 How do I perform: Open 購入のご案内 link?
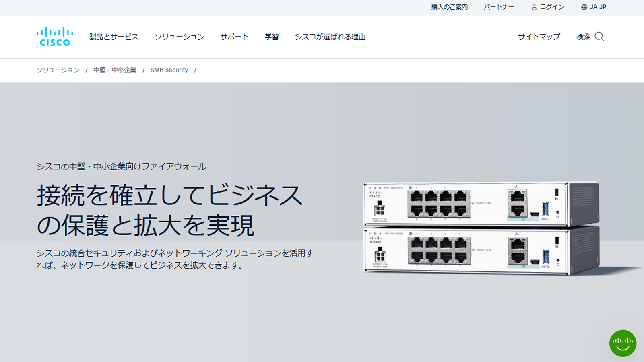tap(450, 7)
